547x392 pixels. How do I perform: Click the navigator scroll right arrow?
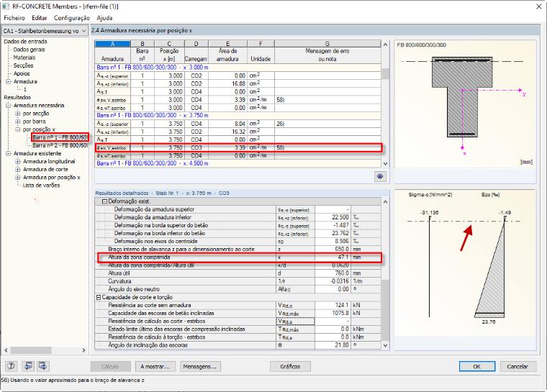click(x=83, y=350)
